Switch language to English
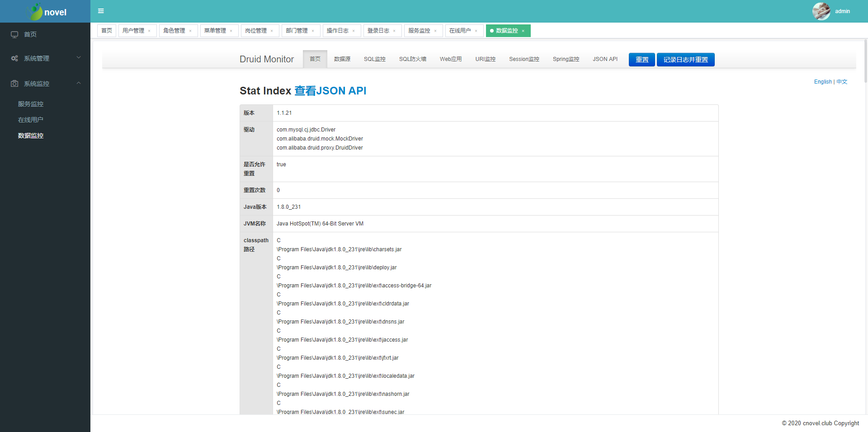Image resolution: width=868 pixels, height=432 pixels. point(823,82)
